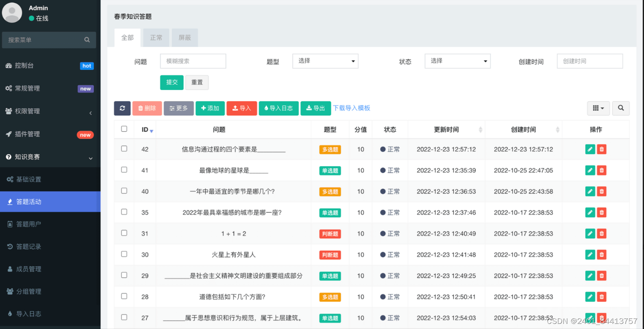Tick the checkbox for row ID 41
644x329 pixels.
(124, 170)
